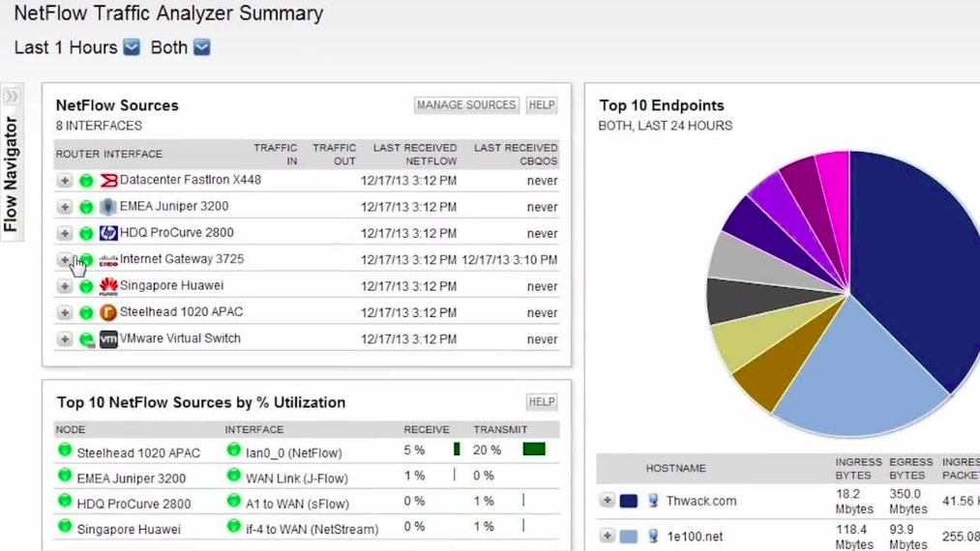Screen dimensions: 980x551
Task: Click the light blue 1e100.net color swatch
Action: [x=629, y=536]
